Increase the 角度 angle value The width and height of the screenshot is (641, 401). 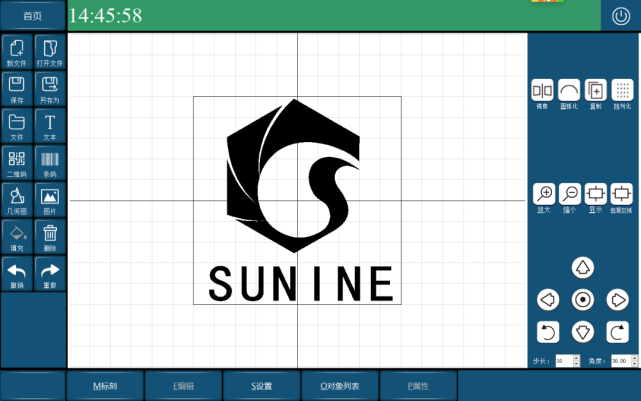tap(634, 358)
